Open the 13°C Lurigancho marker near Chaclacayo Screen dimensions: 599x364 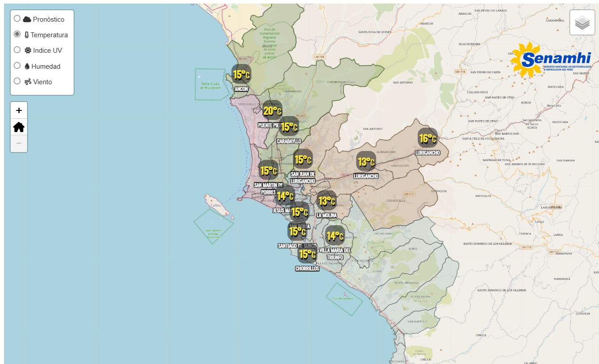[x=366, y=161]
